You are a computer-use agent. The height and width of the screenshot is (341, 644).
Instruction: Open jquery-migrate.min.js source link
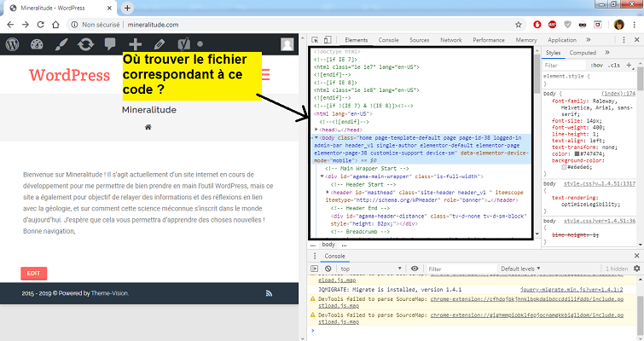click(x=571, y=289)
